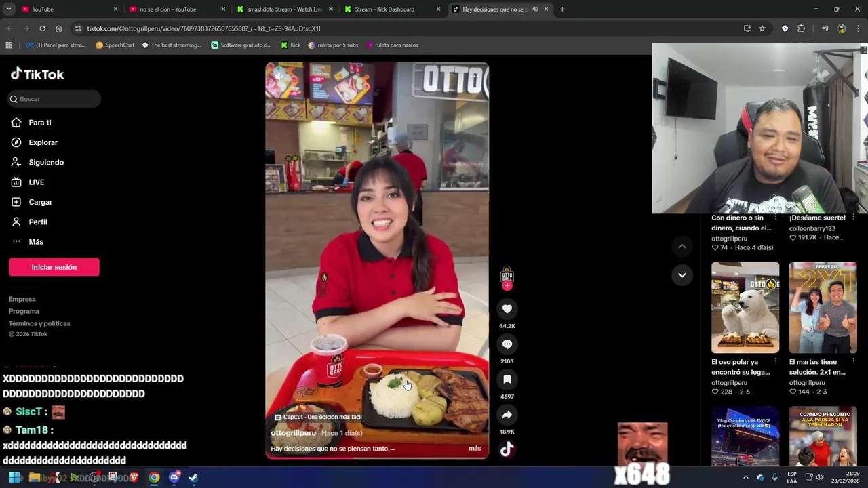Switch to smashdota Stream tab

(x=283, y=9)
